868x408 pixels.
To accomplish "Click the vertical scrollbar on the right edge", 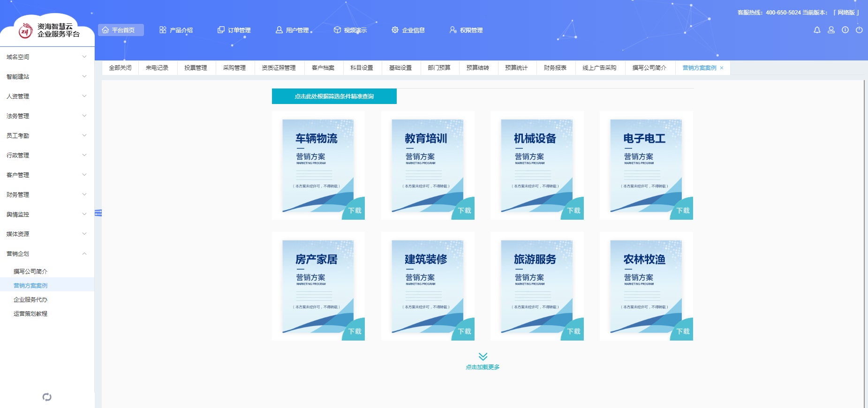I will pyautogui.click(x=864, y=234).
